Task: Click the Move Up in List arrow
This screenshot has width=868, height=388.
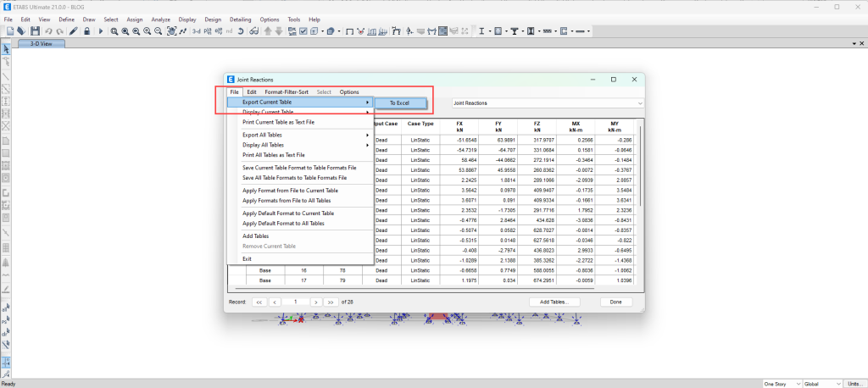Action: click(x=268, y=31)
